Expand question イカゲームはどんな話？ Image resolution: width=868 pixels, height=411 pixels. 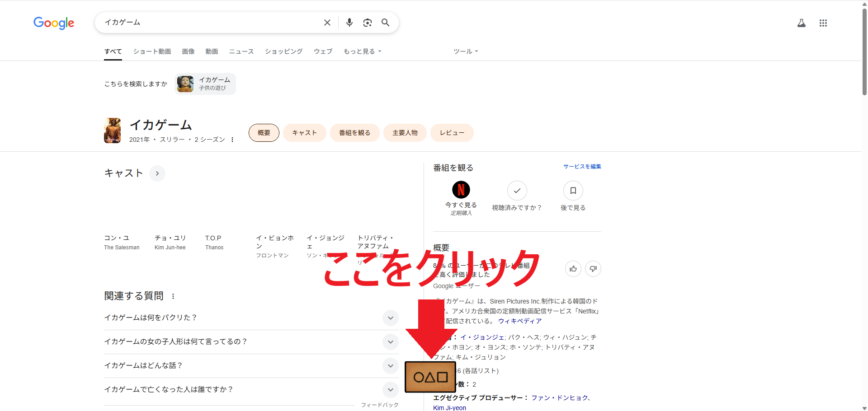[x=251, y=366]
